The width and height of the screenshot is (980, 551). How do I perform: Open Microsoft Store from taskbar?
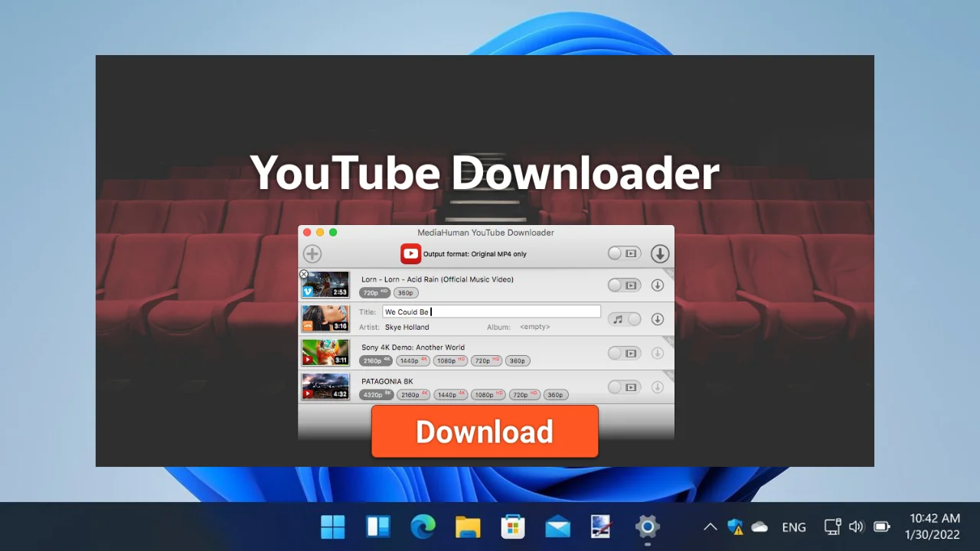[513, 527]
